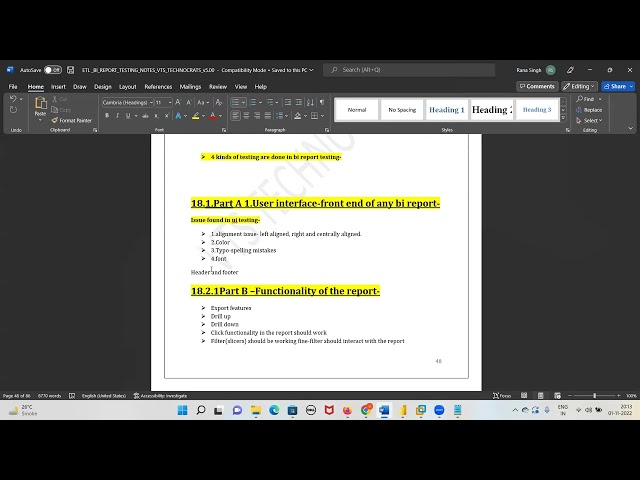This screenshot has width=640, height=480.
Task: Click in the Search box
Action: tap(409, 70)
